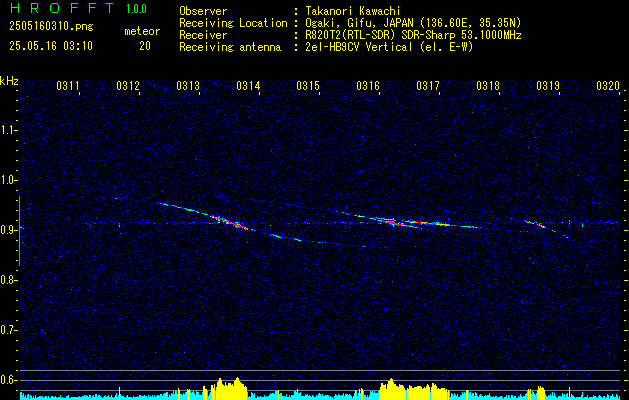Select receiver text R820T2(RTL-SDR) SDR-Sharp 53.1000MHz
The height and width of the screenshot is (400, 629).
[x=412, y=35]
